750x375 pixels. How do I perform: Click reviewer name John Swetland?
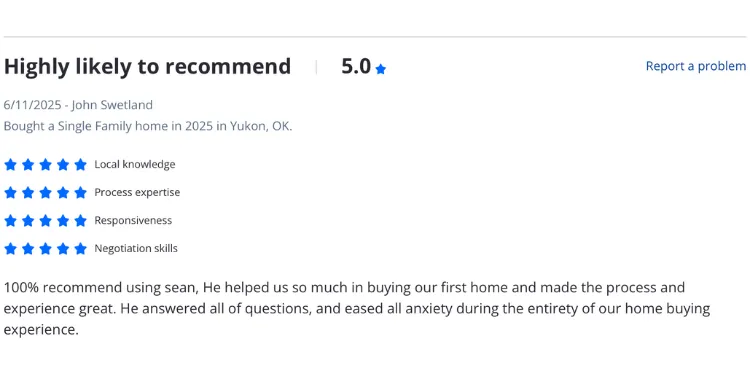(112, 105)
